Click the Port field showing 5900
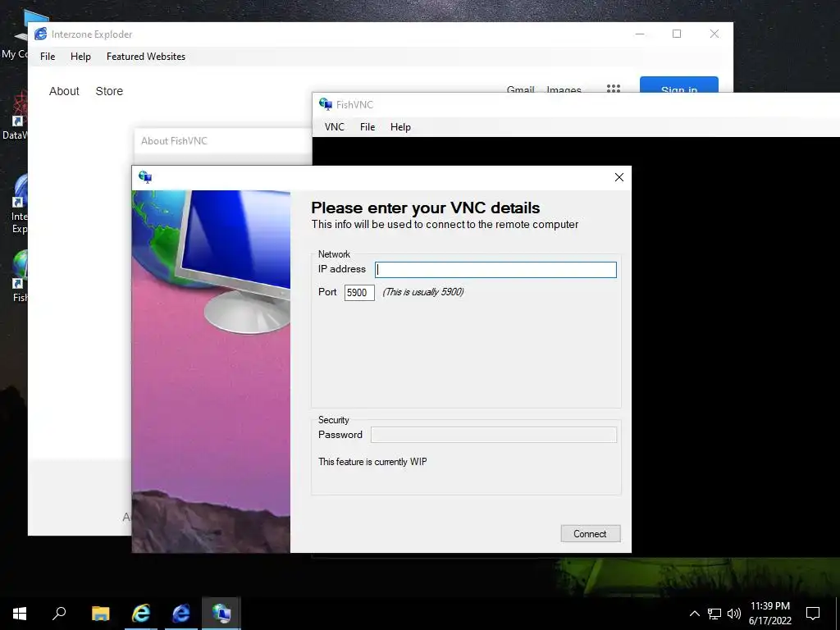The height and width of the screenshot is (630, 840). coord(359,293)
